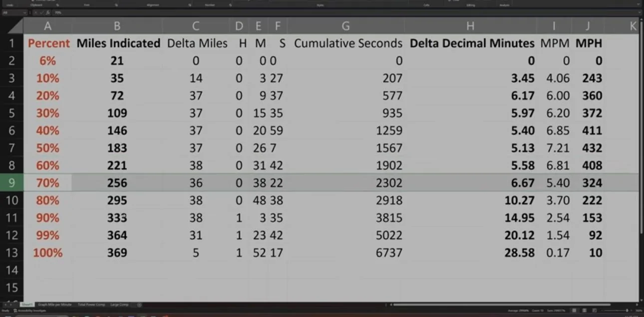Select the Delta Decimal Minutes cell 28.58
644x317 pixels.
[470, 252]
